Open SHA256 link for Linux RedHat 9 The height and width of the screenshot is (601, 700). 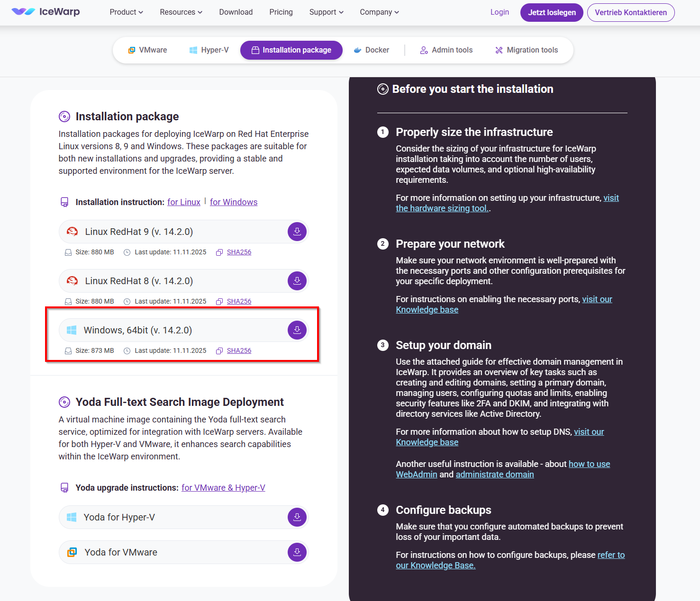pos(239,252)
